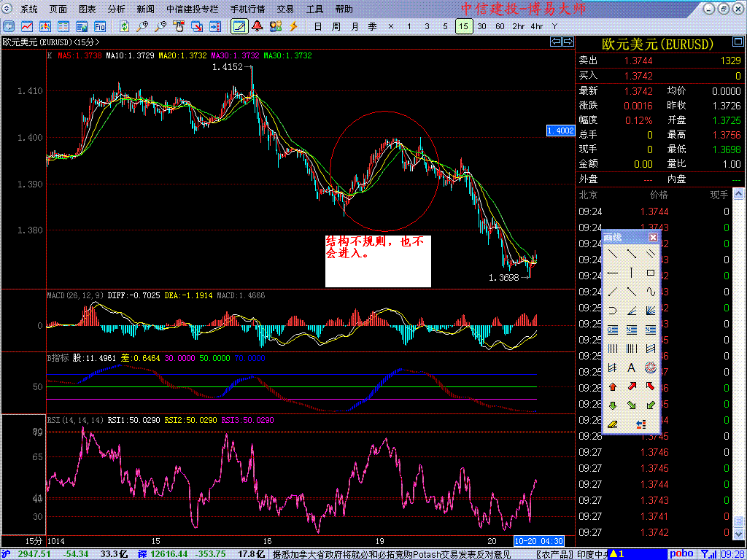Place a red up-left arrow marker

[x=650, y=386]
